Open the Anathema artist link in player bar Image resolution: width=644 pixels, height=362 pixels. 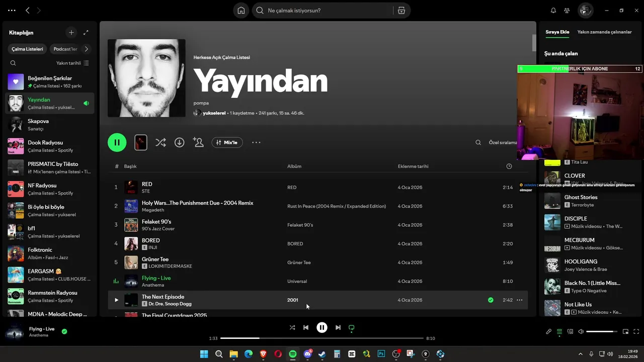[39, 335]
